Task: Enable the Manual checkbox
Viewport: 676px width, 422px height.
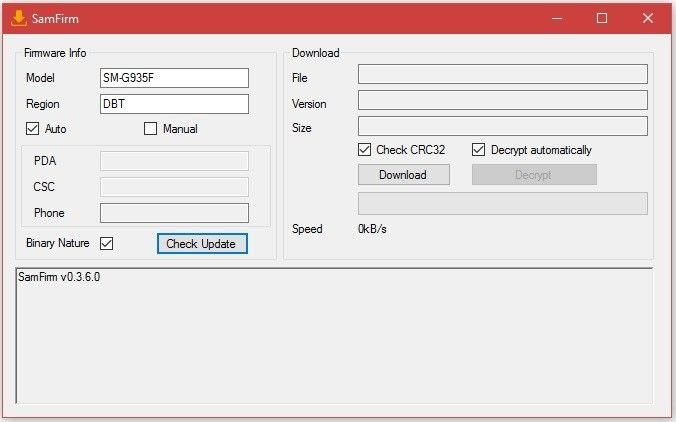Action: click(x=150, y=128)
